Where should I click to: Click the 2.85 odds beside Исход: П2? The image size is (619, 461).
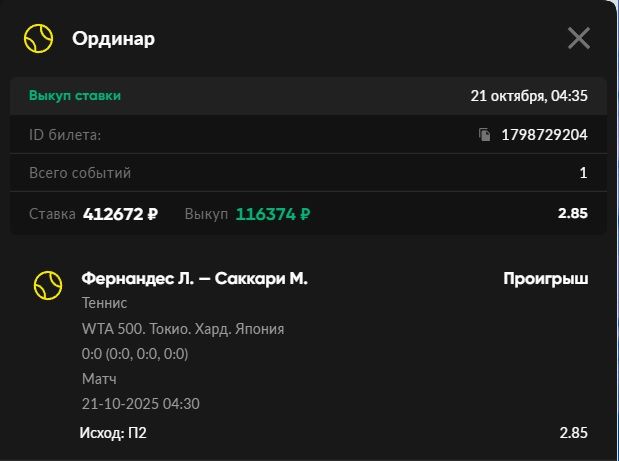[573, 433]
